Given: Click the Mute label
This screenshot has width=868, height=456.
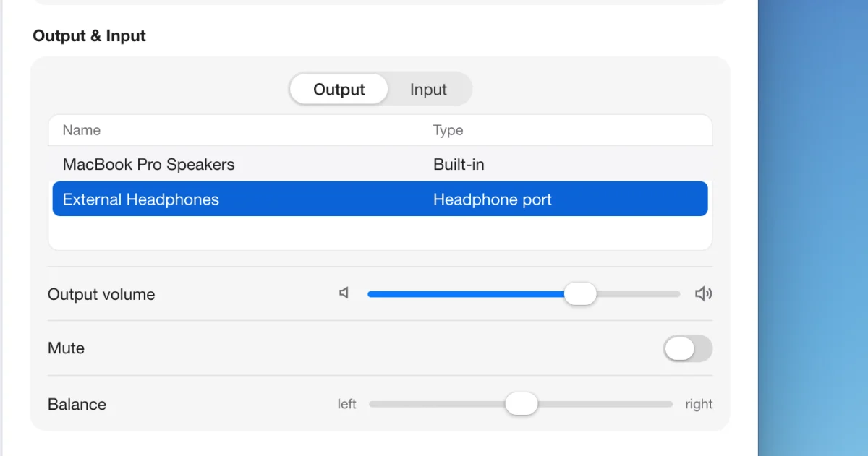Looking at the screenshot, I should click(66, 348).
